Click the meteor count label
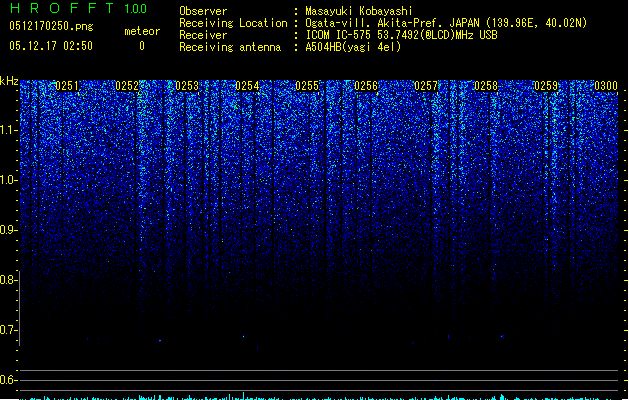This screenshot has width=629, height=400. point(142,31)
